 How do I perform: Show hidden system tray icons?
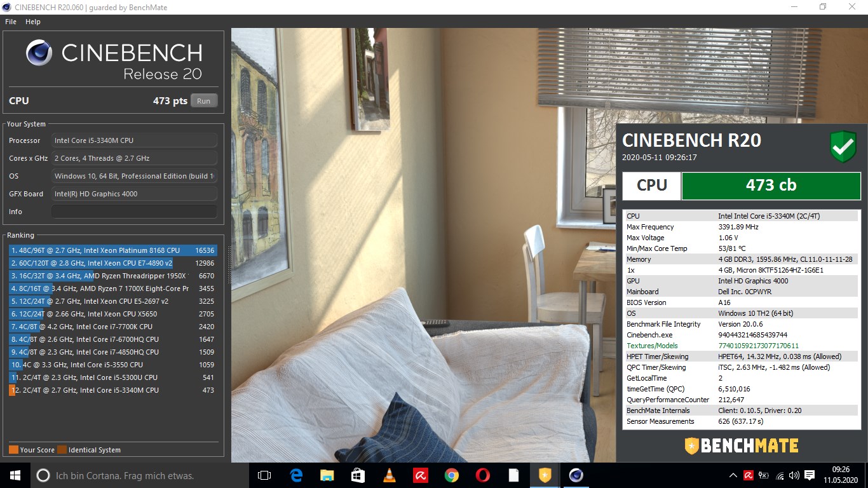[x=733, y=475]
